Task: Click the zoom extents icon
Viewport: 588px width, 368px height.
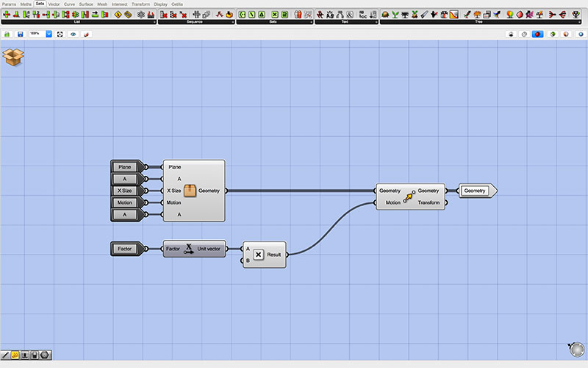Action: (x=60, y=34)
